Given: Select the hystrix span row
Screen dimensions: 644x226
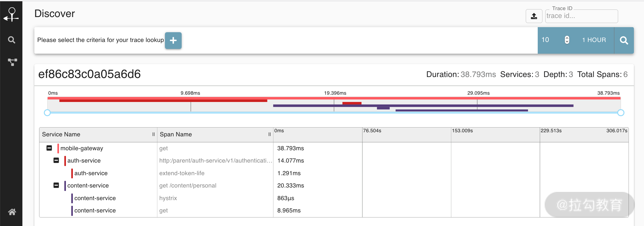Looking at the screenshot, I should (x=168, y=198).
